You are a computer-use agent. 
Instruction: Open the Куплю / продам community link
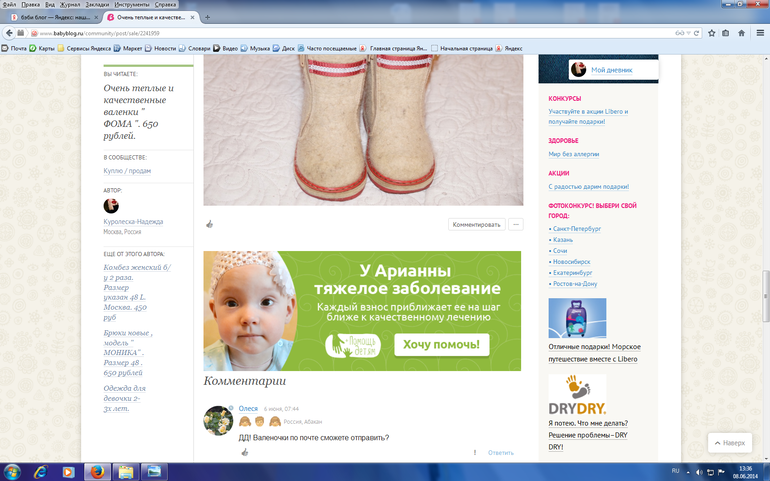[x=127, y=170]
